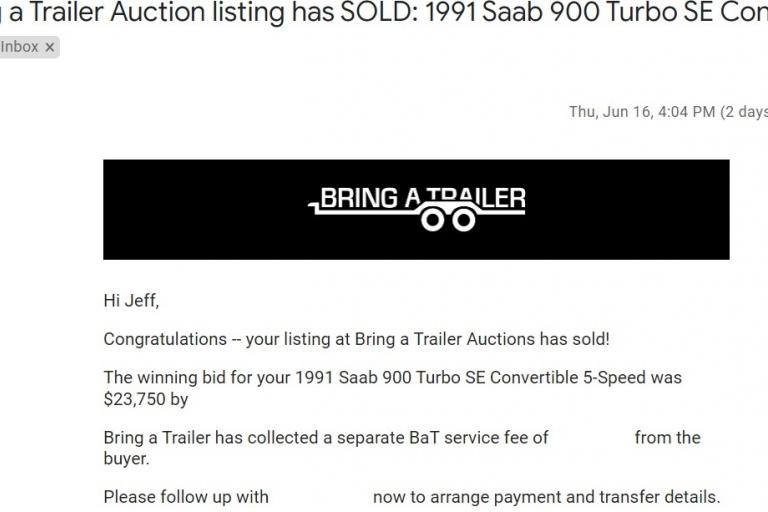Select the email subject heading

coord(384,12)
